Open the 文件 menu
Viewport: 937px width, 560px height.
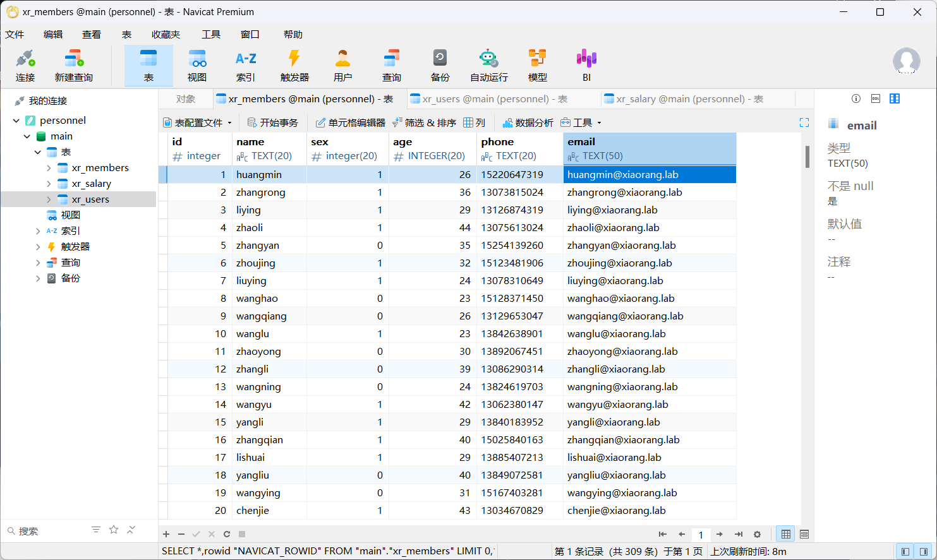coord(15,35)
